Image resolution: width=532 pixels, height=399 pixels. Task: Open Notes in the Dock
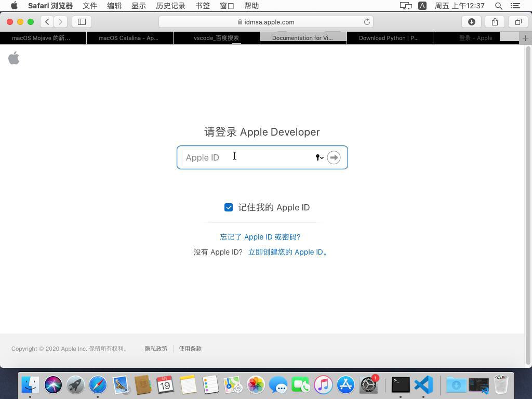pos(188,385)
